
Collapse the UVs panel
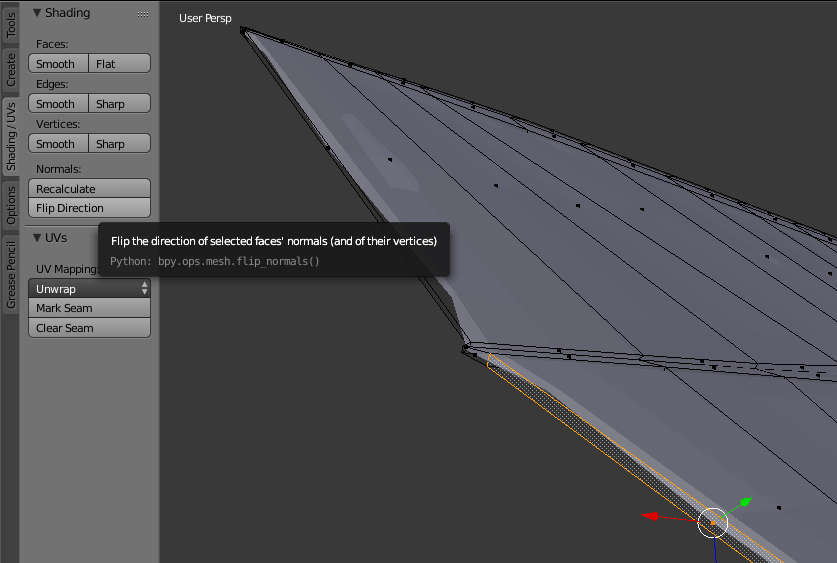[37, 238]
